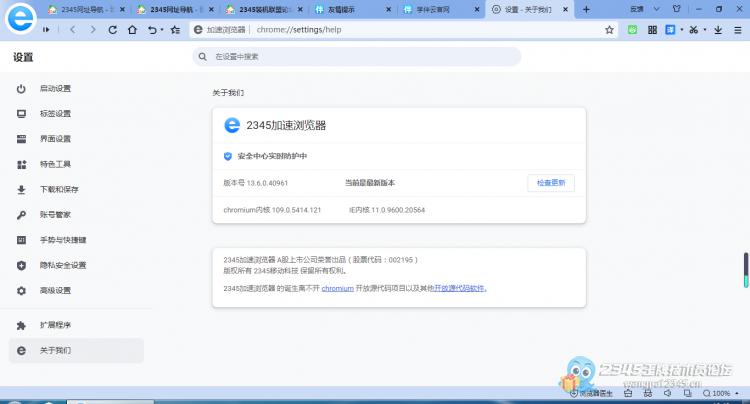Open the undo closed tab dropdown arrow

[162, 30]
